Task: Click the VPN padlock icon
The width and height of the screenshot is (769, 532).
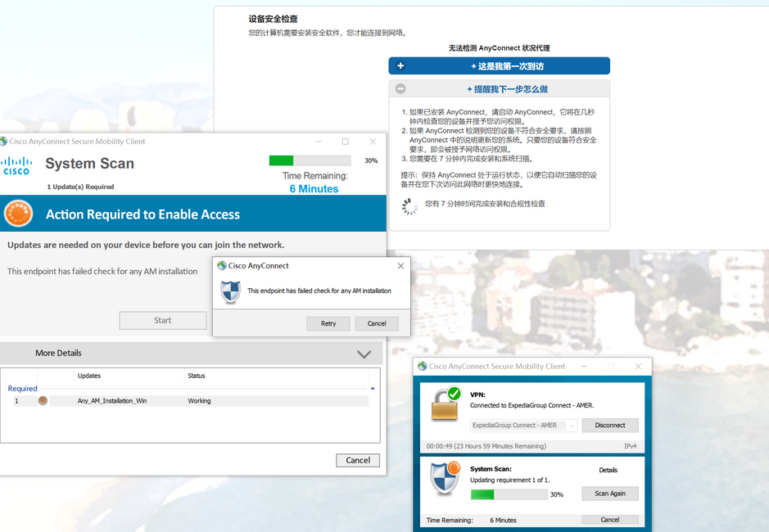Action: pyautogui.click(x=446, y=406)
